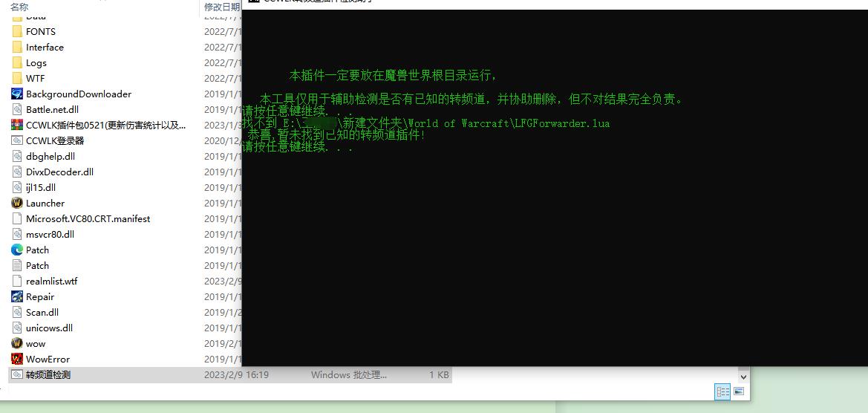Select the BackgroundDownloader application icon

(x=17, y=94)
